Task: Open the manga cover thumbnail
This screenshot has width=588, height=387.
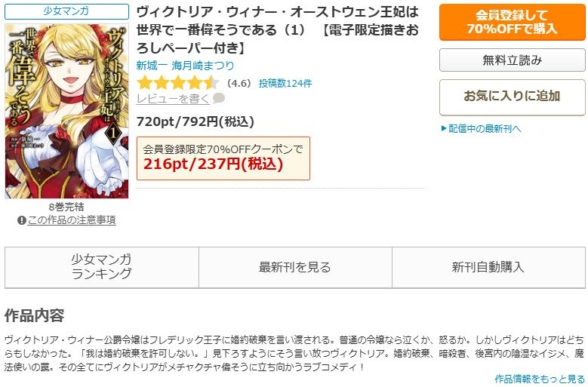Action: coord(66,111)
